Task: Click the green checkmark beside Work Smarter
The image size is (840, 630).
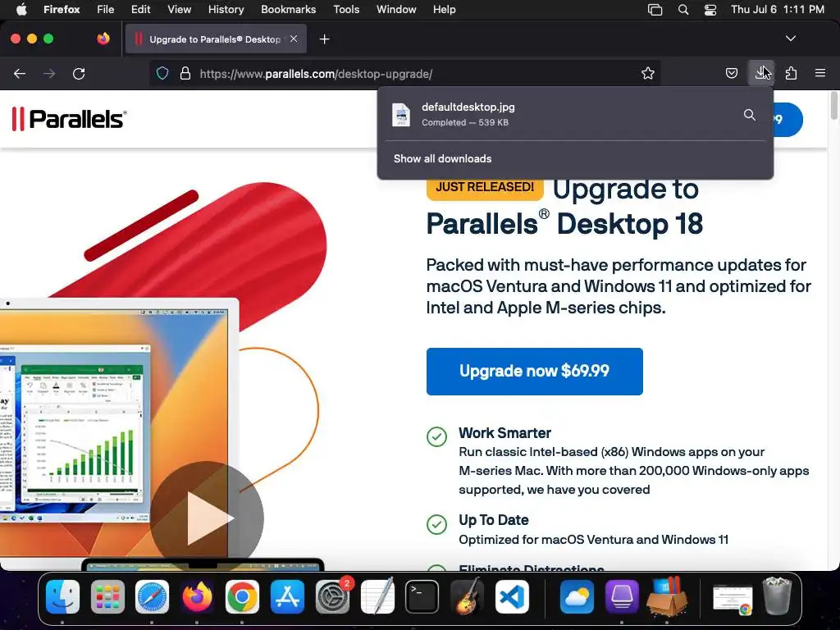Action: point(436,436)
